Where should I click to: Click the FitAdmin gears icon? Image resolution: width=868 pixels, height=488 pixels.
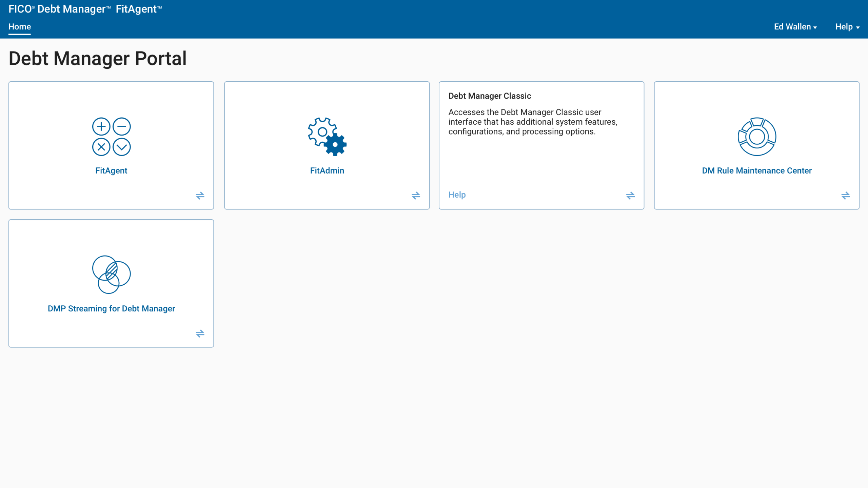click(327, 137)
